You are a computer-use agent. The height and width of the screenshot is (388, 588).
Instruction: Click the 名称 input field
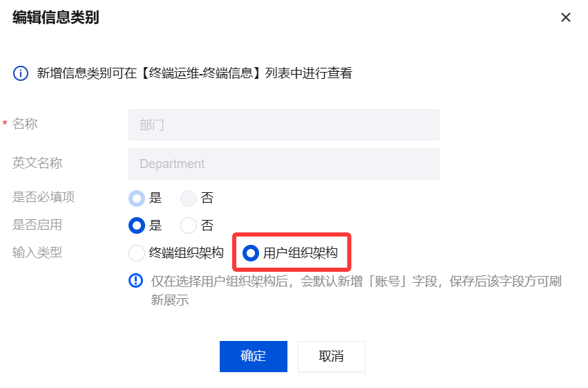(x=283, y=125)
